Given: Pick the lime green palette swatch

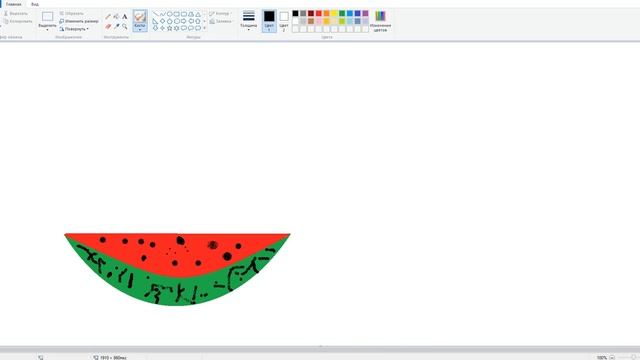Looking at the screenshot, I should pyautogui.click(x=342, y=21).
